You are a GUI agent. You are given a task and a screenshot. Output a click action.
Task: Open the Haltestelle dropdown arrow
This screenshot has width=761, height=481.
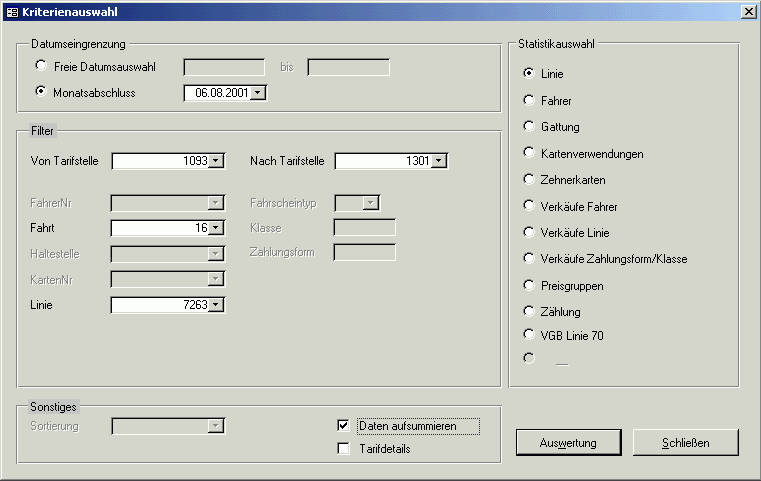pos(215,253)
